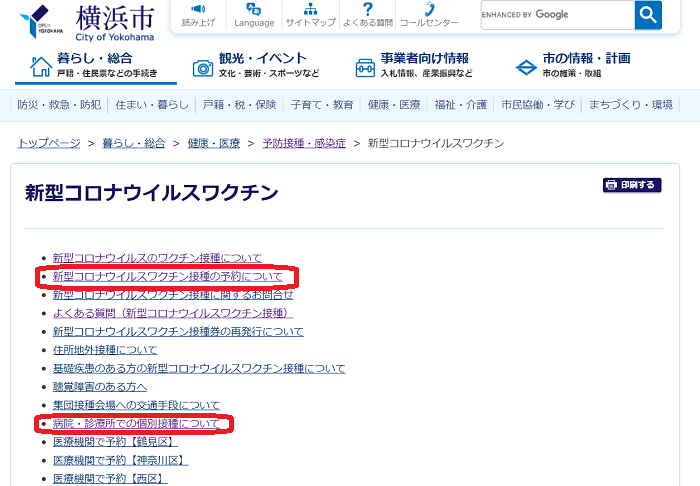
Task: Focus the Google search input field
Action: coord(556,15)
